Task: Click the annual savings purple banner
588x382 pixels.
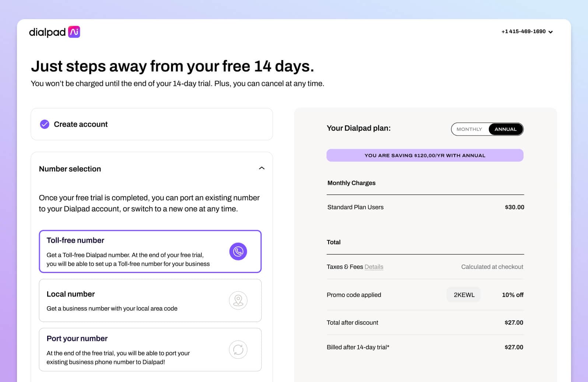Action: (x=425, y=155)
